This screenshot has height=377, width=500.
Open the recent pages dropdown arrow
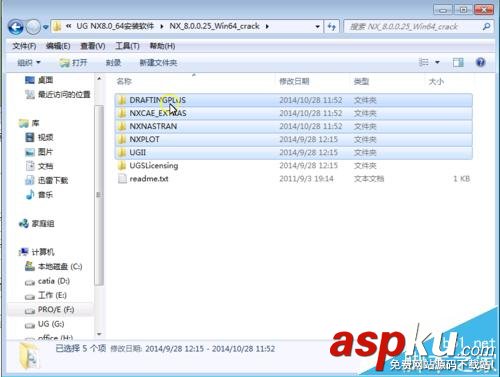coord(45,27)
